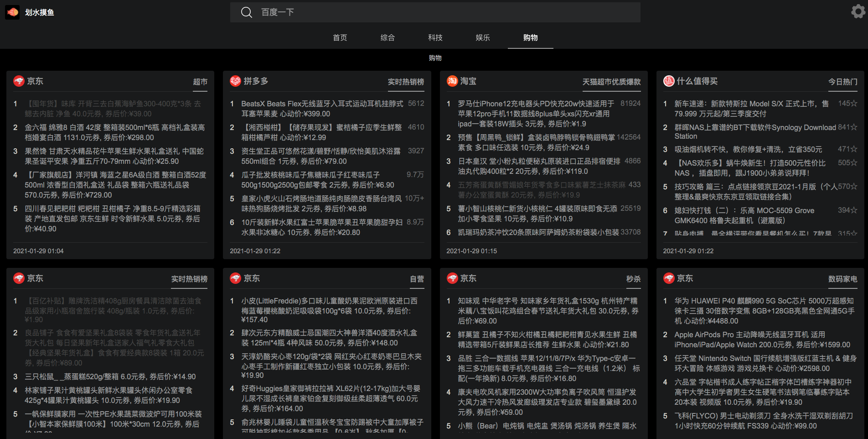868x439 pixels.
Task: Go to the 首页 tab
Action: point(340,37)
